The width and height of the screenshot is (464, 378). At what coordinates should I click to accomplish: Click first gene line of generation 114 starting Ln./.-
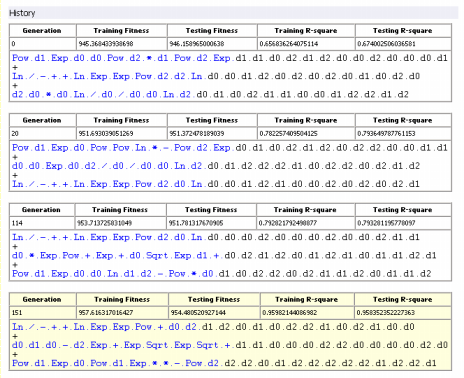pyautogui.click(x=216, y=237)
